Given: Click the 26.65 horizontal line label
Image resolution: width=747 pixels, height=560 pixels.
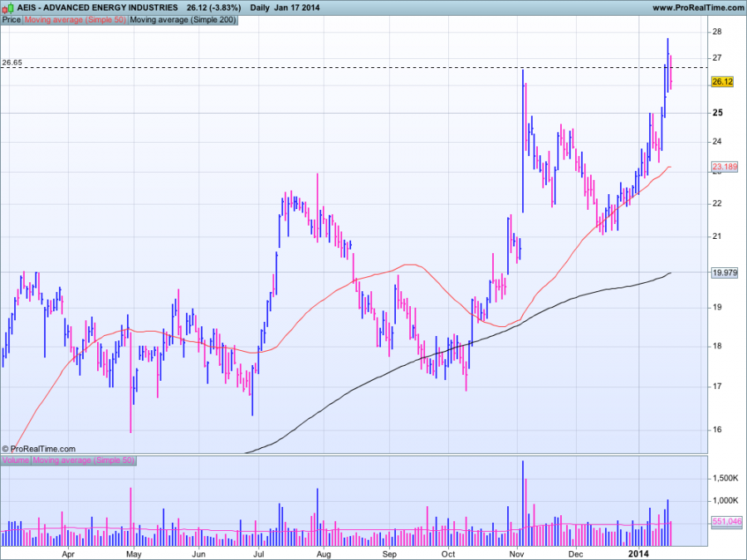Looking at the screenshot, I should click(12, 62).
